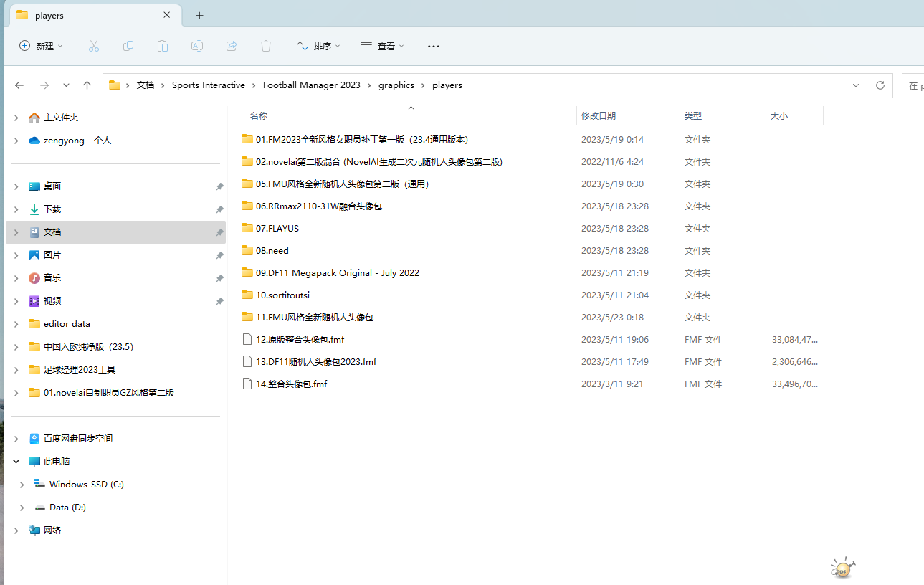Click the Share icon in toolbar
The width and height of the screenshot is (924, 585).
tap(232, 46)
